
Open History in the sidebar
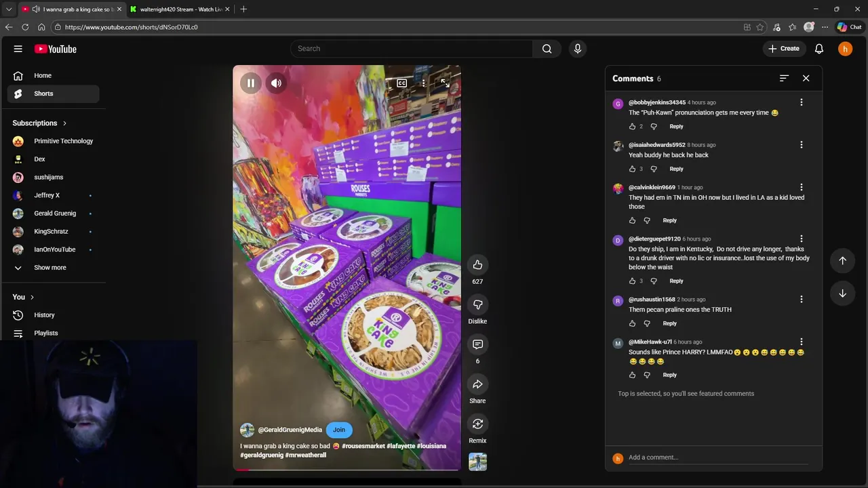tap(53, 315)
